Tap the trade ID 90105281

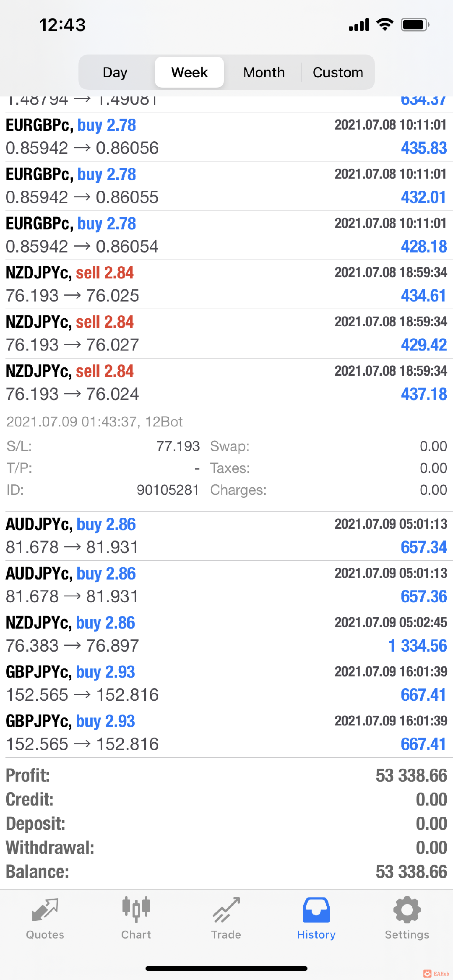(168, 490)
